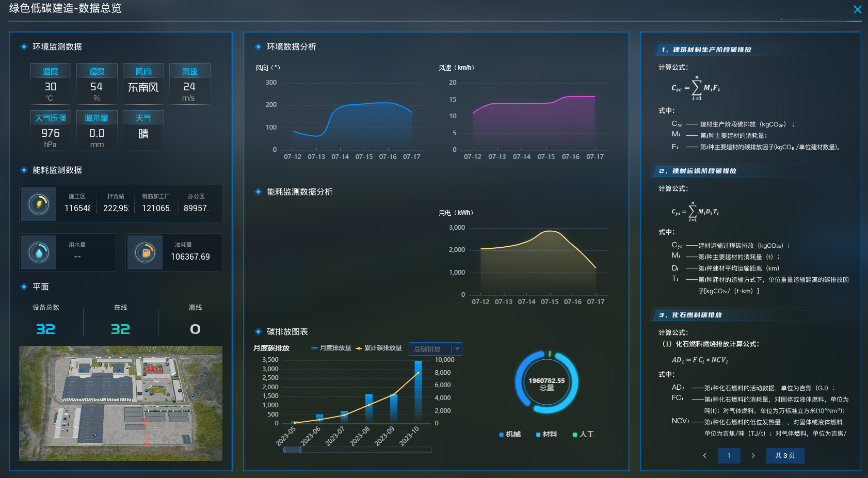The image size is (868, 478).
Task: Click diamond icon beside 能耗监测数据分析 heading
Action: point(258,192)
